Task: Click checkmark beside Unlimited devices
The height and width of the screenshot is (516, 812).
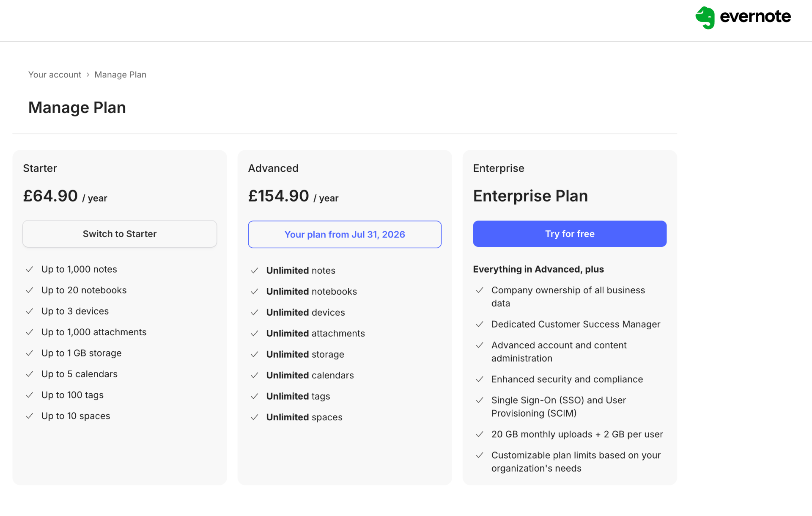Action: 255,312
